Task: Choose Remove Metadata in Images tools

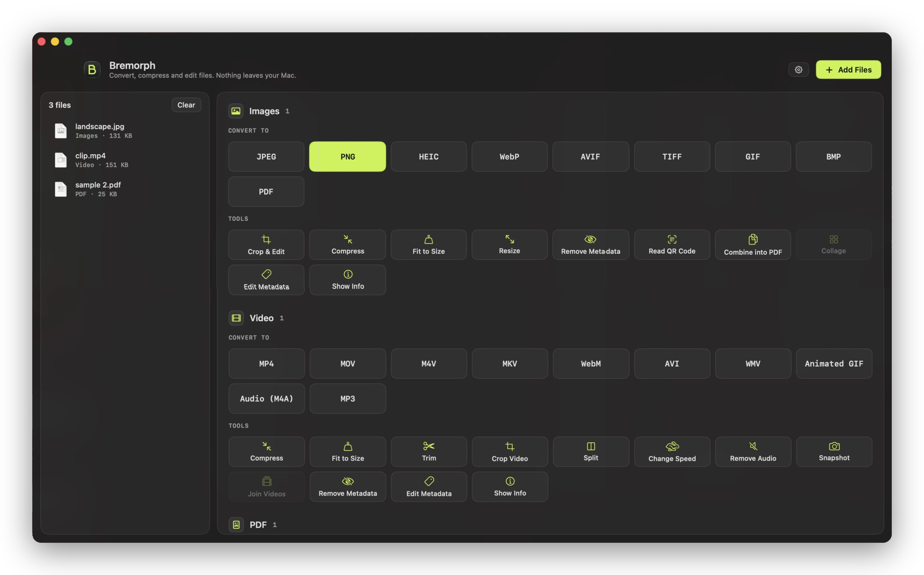Action: coord(591,244)
